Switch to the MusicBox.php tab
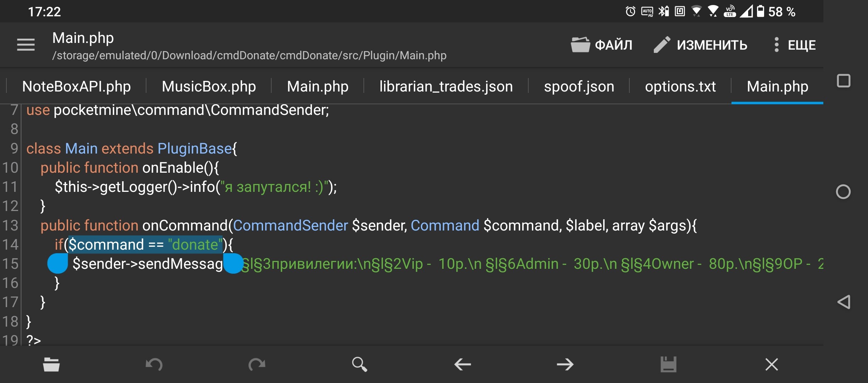Viewport: 868px width, 383px height. [208, 87]
